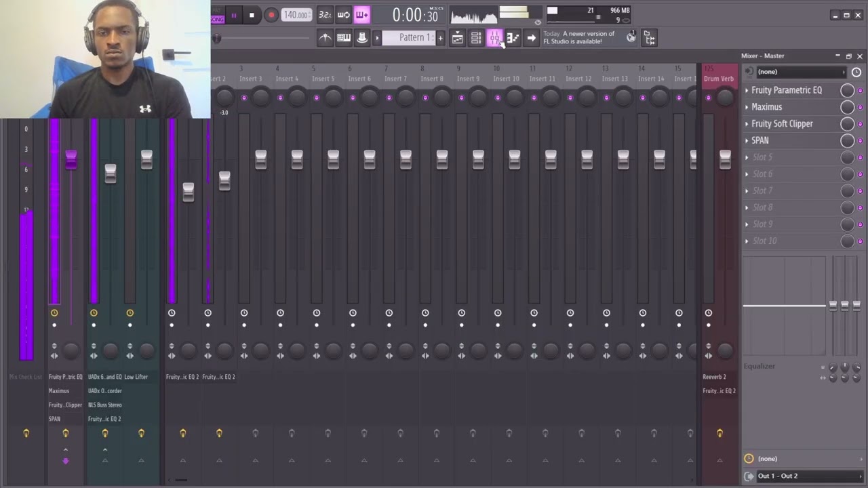Arm recording with the red record button
This screenshot has width=868, height=488.
[271, 15]
